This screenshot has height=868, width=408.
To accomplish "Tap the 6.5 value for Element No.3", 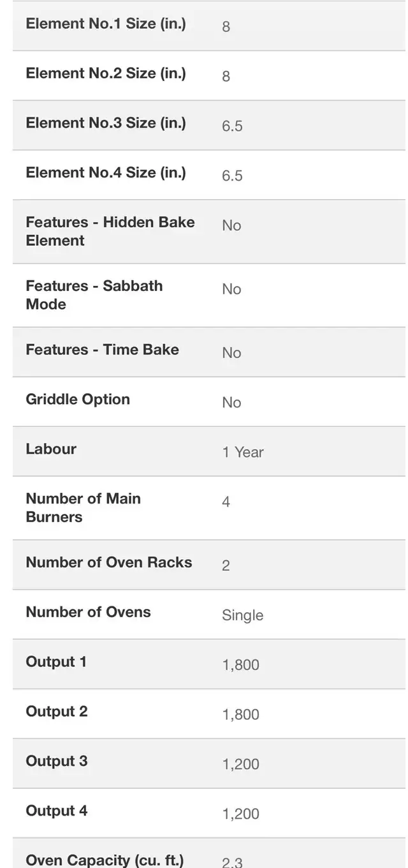I will [232, 126].
